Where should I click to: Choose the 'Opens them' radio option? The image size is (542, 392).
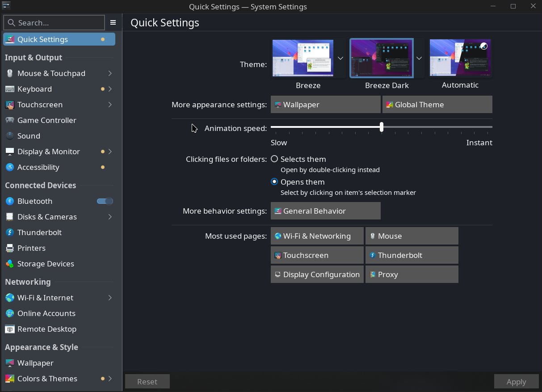274,182
